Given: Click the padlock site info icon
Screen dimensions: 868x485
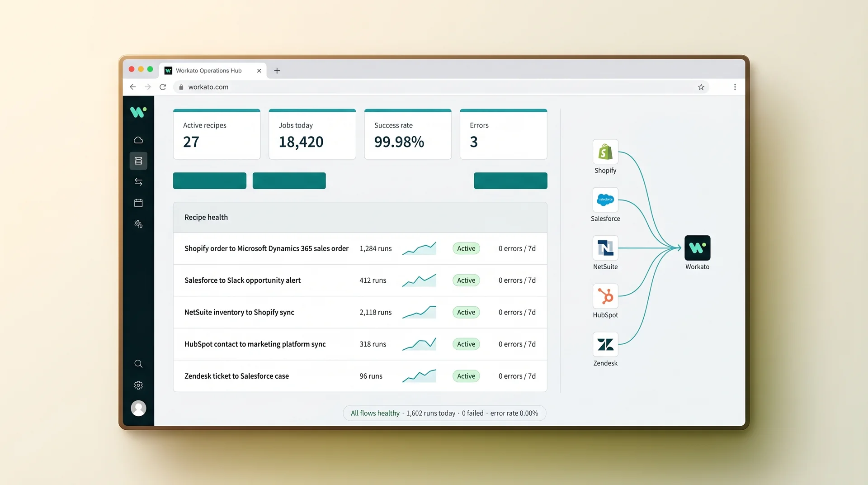Looking at the screenshot, I should [x=181, y=87].
